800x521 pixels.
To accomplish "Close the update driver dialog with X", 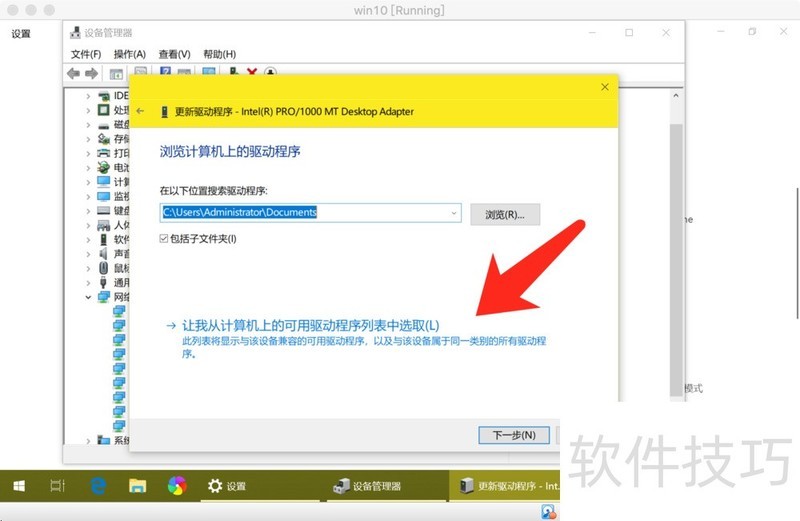I will pos(605,87).
